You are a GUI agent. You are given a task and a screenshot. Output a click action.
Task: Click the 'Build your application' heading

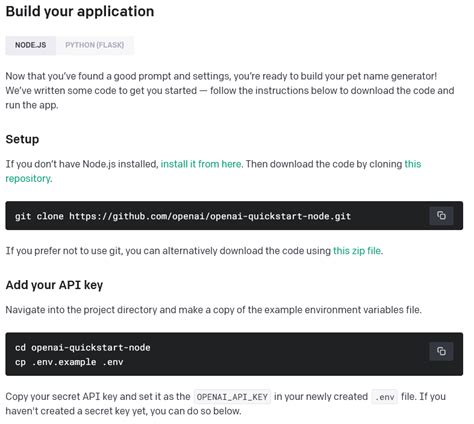[x=80, y=11]
